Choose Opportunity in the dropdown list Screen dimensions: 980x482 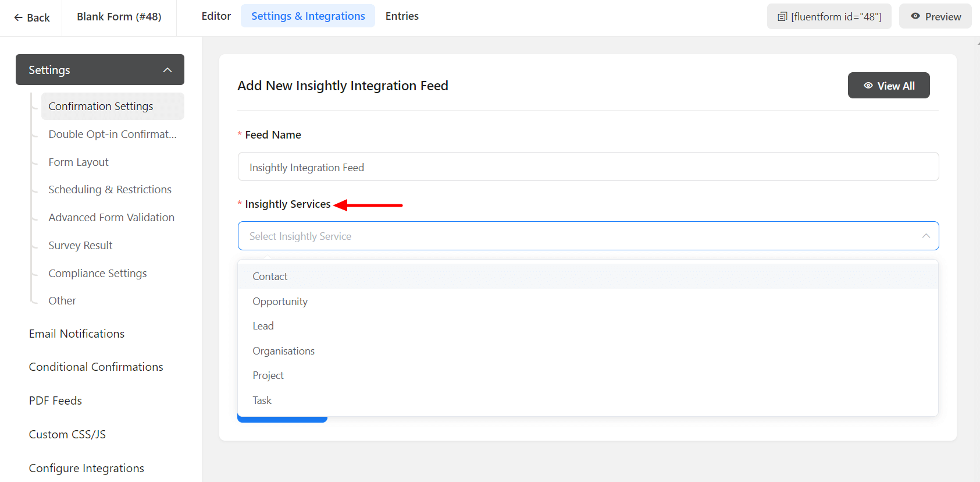click(x=280, y=302)
